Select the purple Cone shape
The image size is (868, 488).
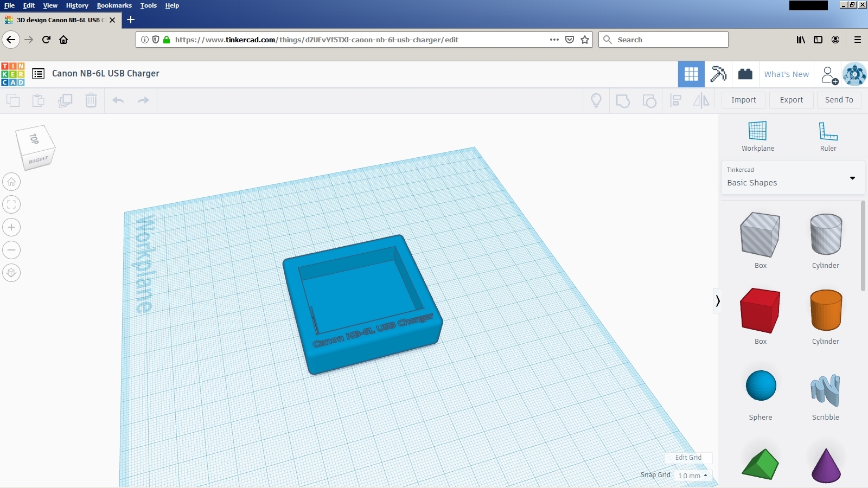pyautogui.click(x=826, y=465)
